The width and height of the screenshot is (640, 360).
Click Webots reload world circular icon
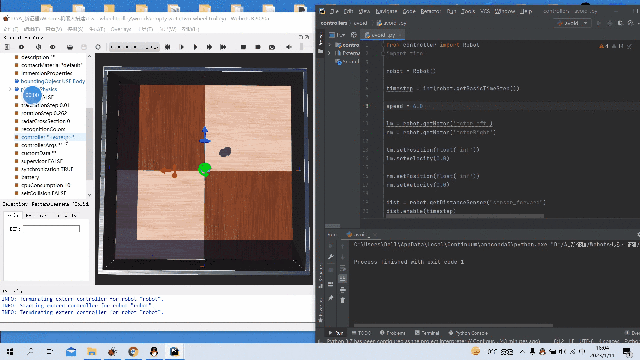click(x=98, y=47)
